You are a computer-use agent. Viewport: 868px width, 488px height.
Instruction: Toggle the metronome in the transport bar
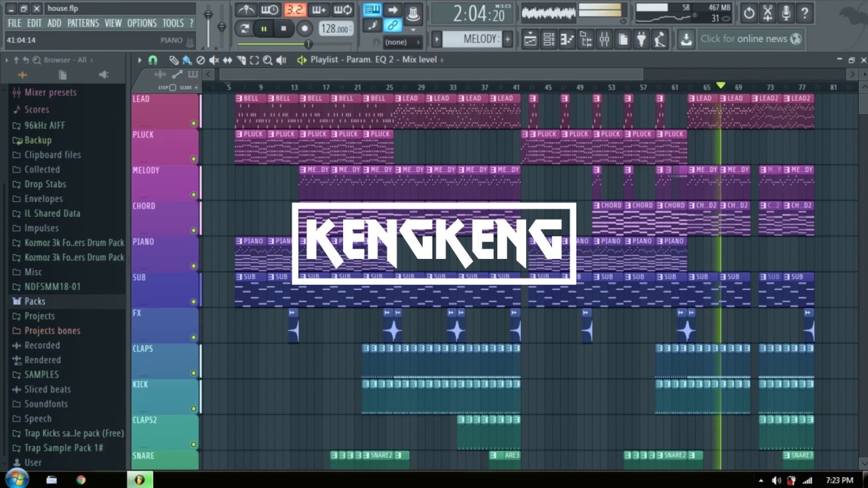point(245,10)
